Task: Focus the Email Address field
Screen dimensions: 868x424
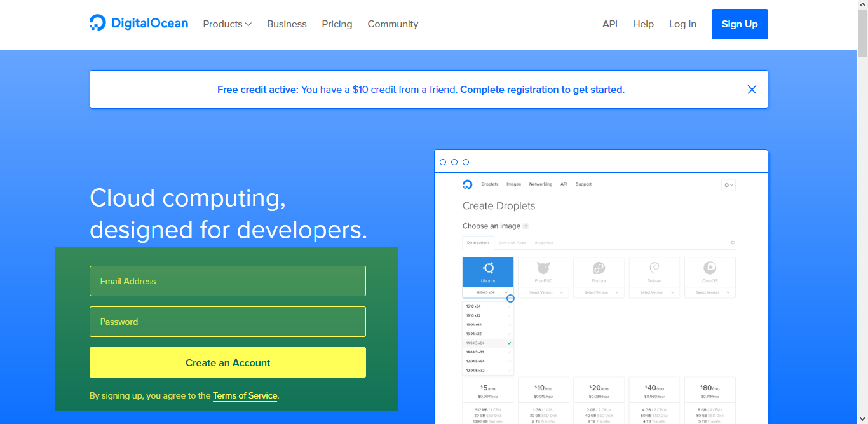Action: pyautogui.click(x=227, y=281)
